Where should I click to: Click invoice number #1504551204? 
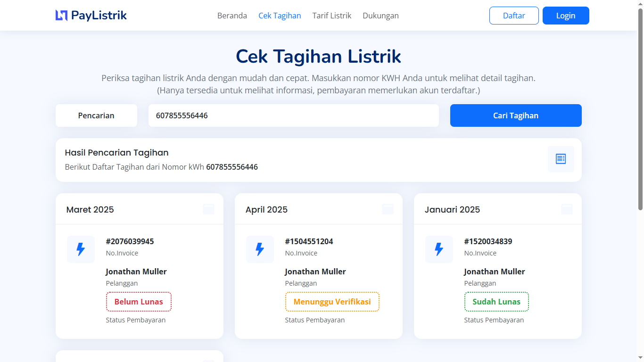[309, 241]
